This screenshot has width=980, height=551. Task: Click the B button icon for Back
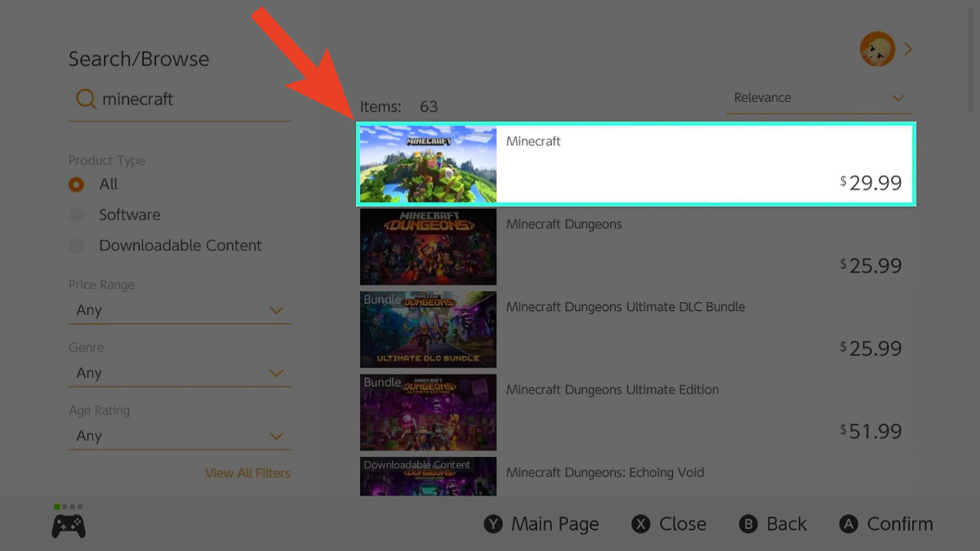click(x=748, y=524)
